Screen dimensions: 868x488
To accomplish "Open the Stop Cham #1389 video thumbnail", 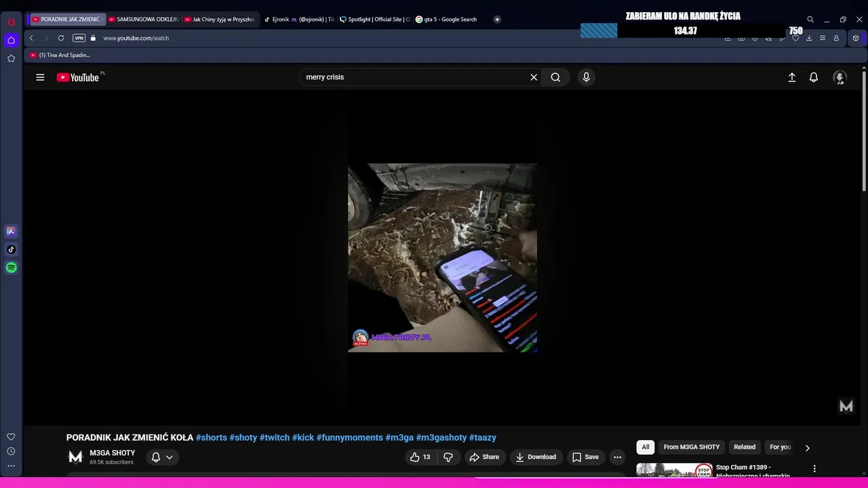I will 674,470.
